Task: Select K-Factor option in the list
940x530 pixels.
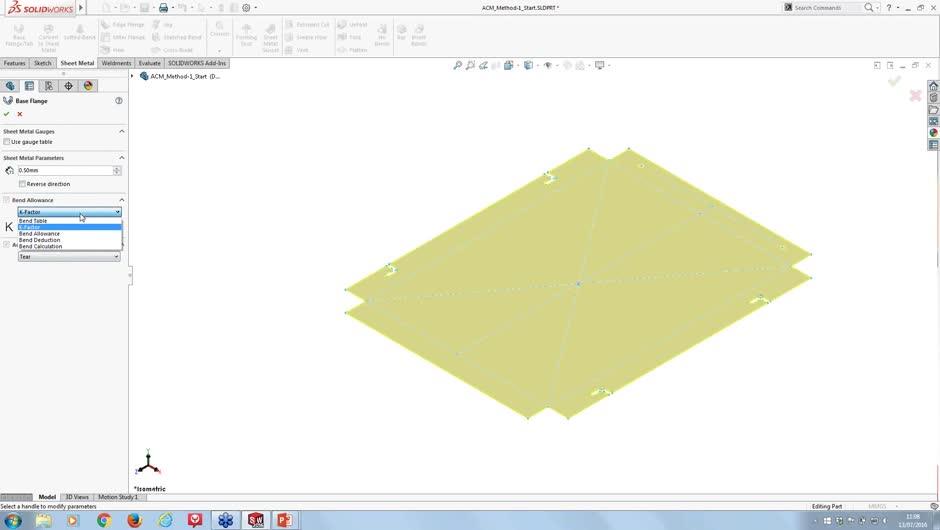Action: click(x=69, y=227)
